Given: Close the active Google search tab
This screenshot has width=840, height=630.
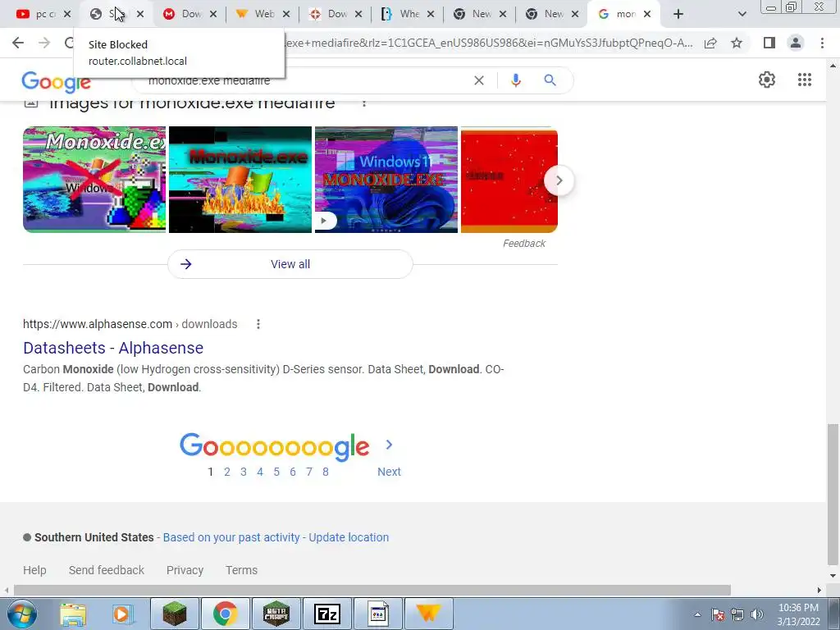Looking at the screenshot, I should coord(647,14).
